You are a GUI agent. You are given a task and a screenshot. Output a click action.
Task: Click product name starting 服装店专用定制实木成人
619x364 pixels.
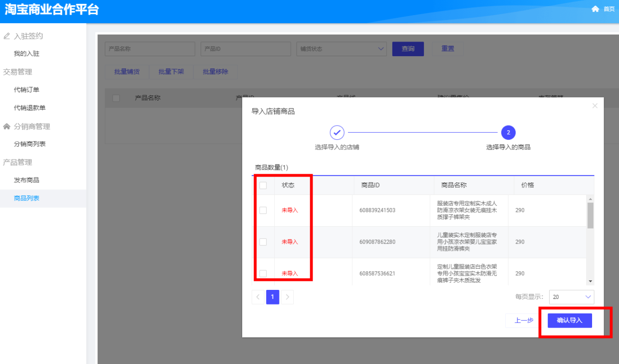coord(467,210)
